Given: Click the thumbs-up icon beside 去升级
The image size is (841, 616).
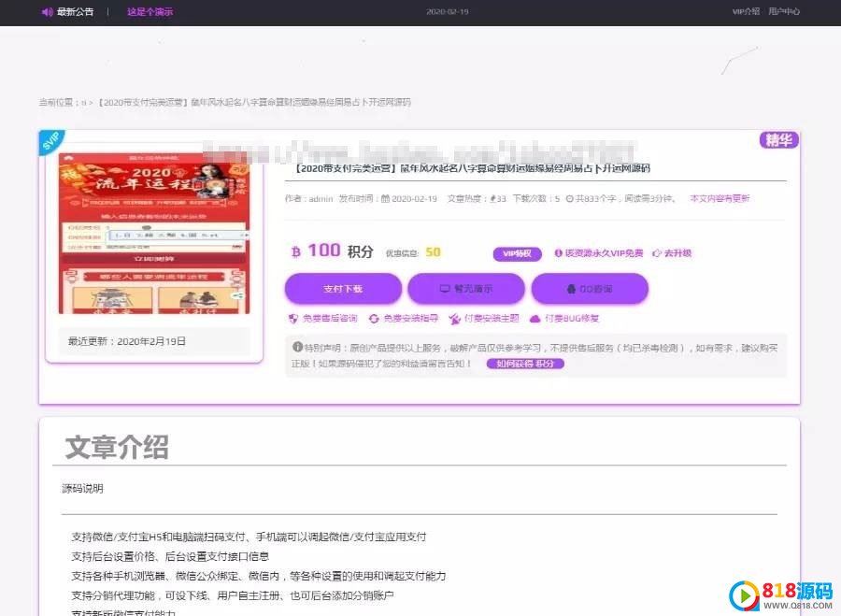Looking at the screenshot, I should [657, 252].
